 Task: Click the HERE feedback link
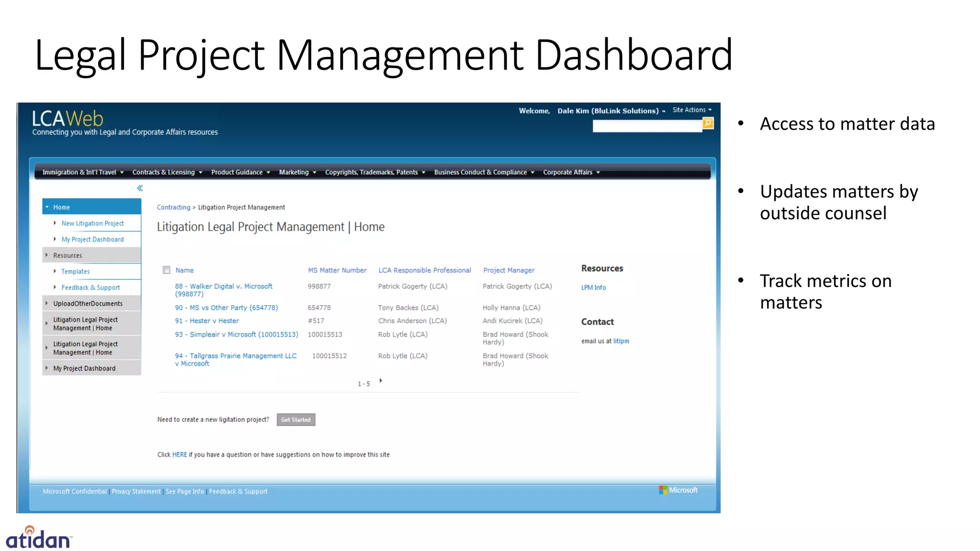179,455
